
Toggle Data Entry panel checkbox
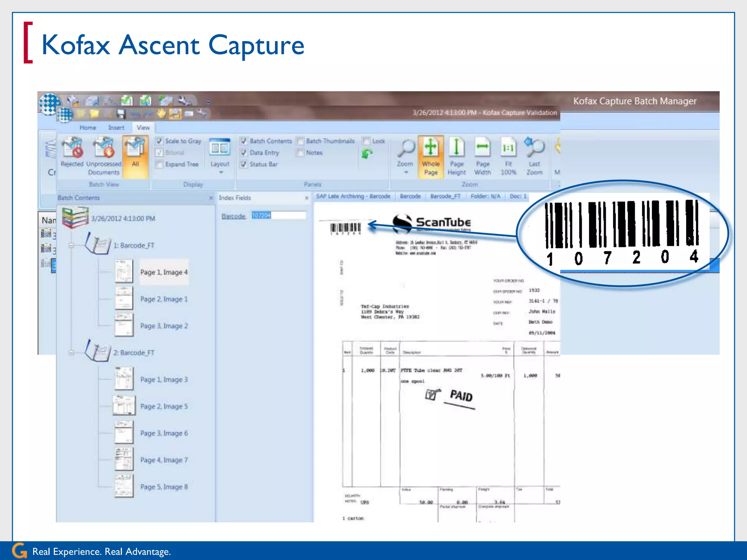pyautogui.click(x=244, y=152)
